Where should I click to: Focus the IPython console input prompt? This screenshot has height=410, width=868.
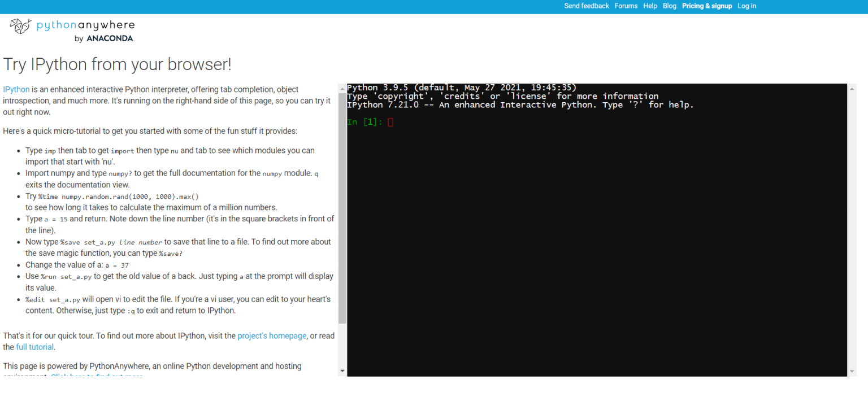[x=390, y=122]
